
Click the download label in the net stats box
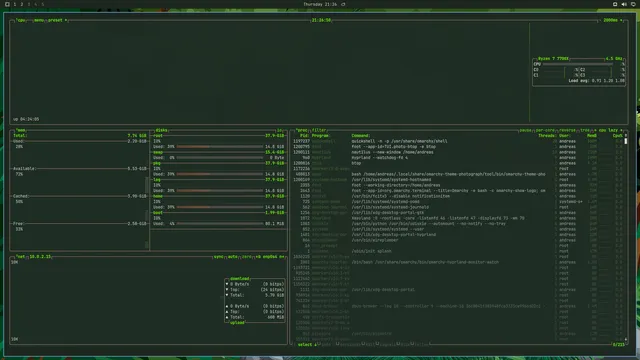pyautogui.click(x=240, y=279)
